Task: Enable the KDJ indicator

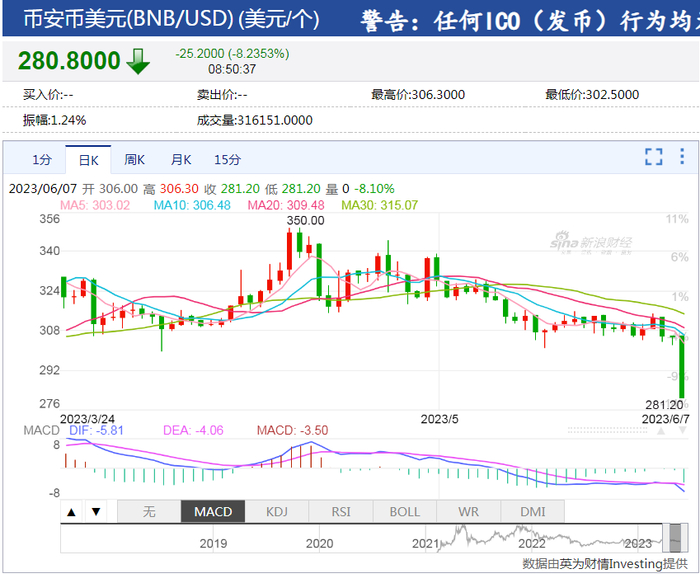Action: 277,512
